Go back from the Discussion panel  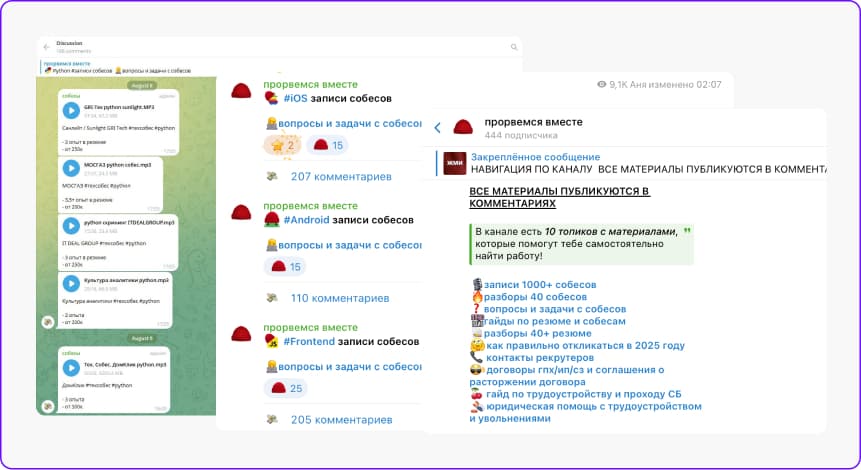[x=47, y=47]
